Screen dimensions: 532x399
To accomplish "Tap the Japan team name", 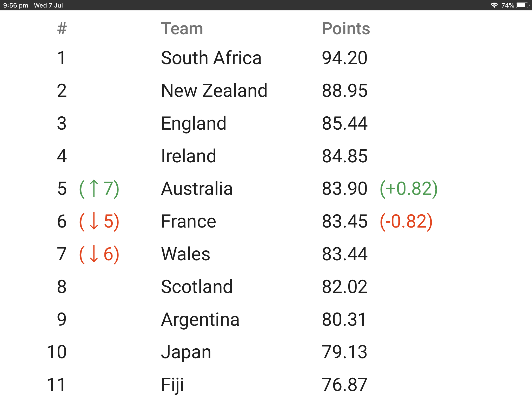I will tap(186, 352).
